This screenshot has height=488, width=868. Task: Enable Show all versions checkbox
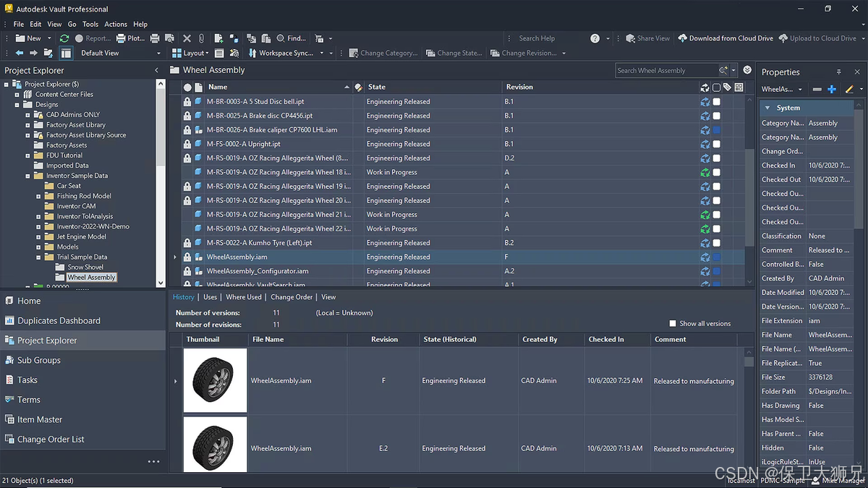tap(673, 323)
